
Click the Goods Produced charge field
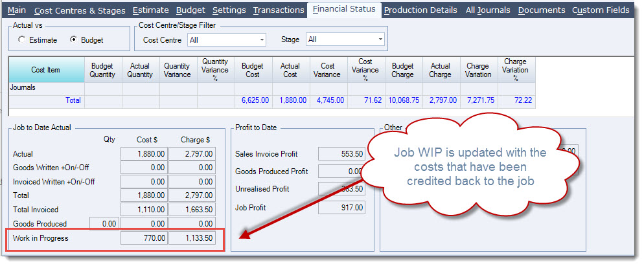192,224
